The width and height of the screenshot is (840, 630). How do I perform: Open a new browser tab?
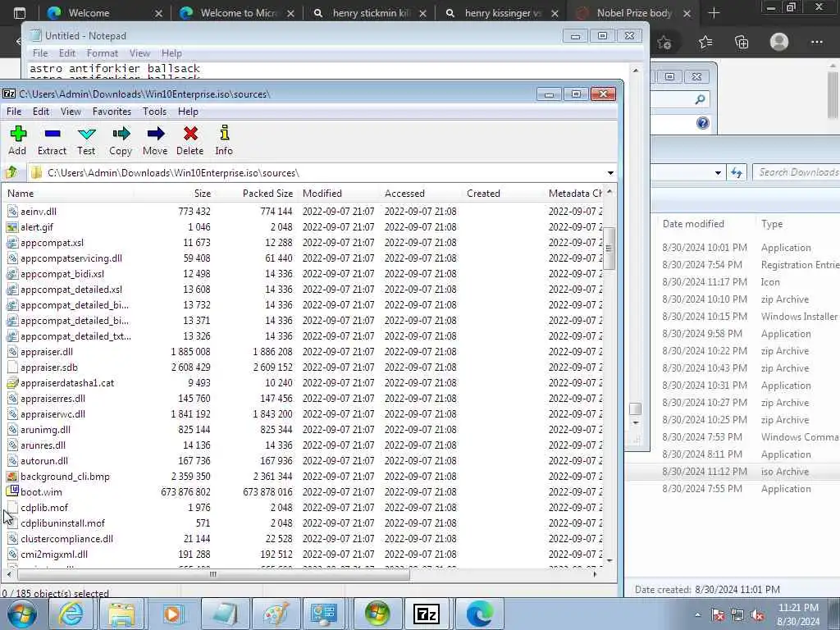[x=714, y=13]
